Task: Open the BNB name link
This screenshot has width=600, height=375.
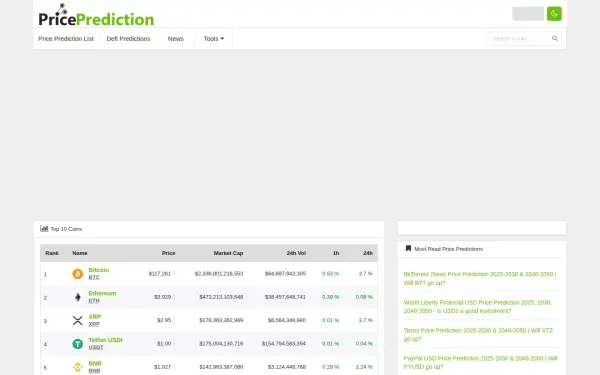Action: point(95,363)
